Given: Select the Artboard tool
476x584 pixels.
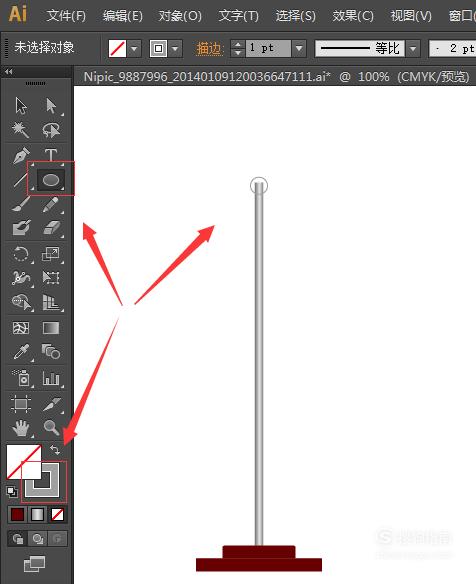Looking at the screenshot, I should tap(21, 404).
